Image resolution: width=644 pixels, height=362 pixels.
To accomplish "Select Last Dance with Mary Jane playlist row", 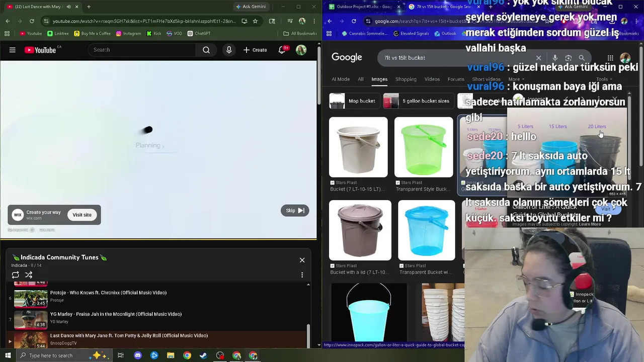I will pyautogui.click(x=156, y=339).
